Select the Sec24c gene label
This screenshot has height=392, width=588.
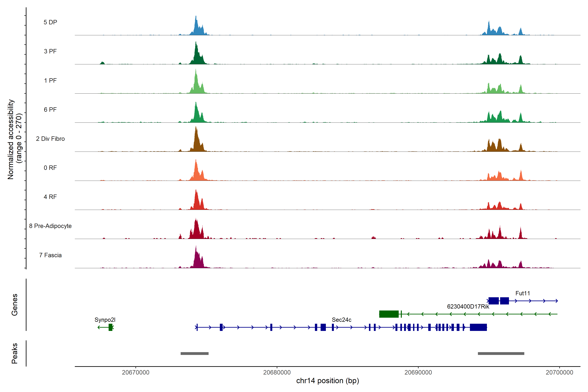[x=342, y=320]
